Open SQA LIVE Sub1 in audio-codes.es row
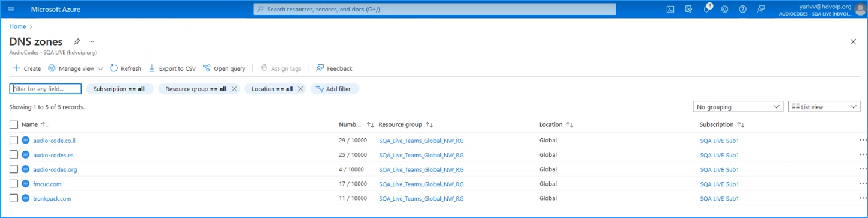Viewport: 868px width, 218px height. (x=719, y=155)
